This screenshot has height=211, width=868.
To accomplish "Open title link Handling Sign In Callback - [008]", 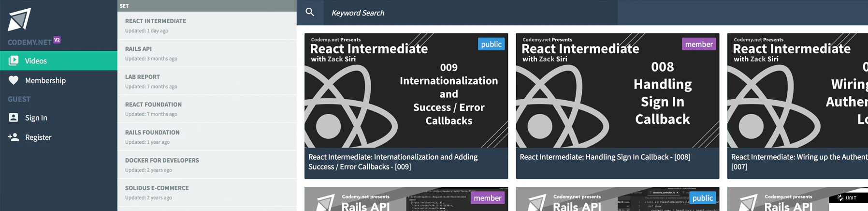I will [x=605, y=157].
